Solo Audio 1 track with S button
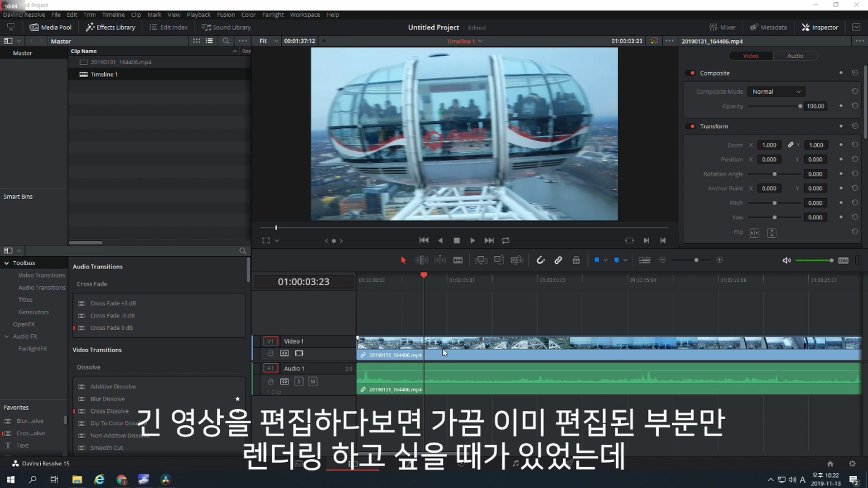The height and width of the screenshot is (488, 868). tap(299, 381)
